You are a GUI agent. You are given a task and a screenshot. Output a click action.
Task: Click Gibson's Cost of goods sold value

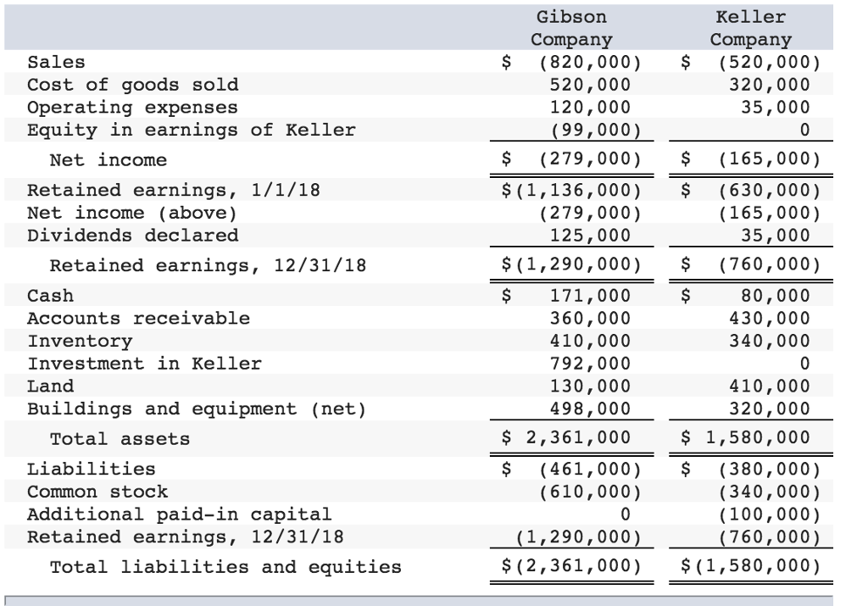click(x=590, y=85)
